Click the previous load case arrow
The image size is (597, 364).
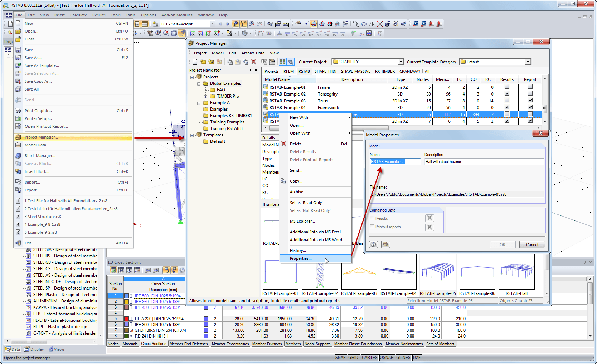(x=220, y=24)
